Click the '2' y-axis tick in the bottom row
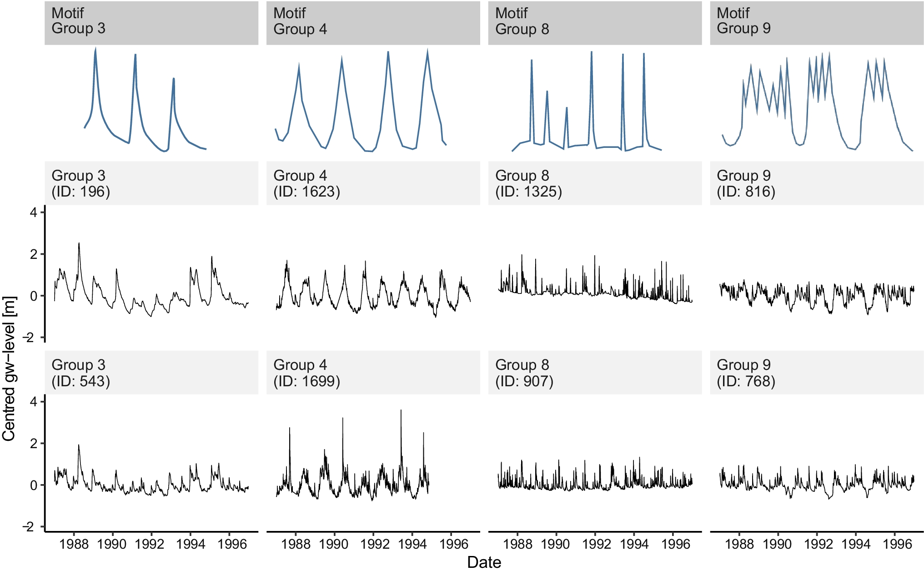924x571 pixels. pos(33,443)
